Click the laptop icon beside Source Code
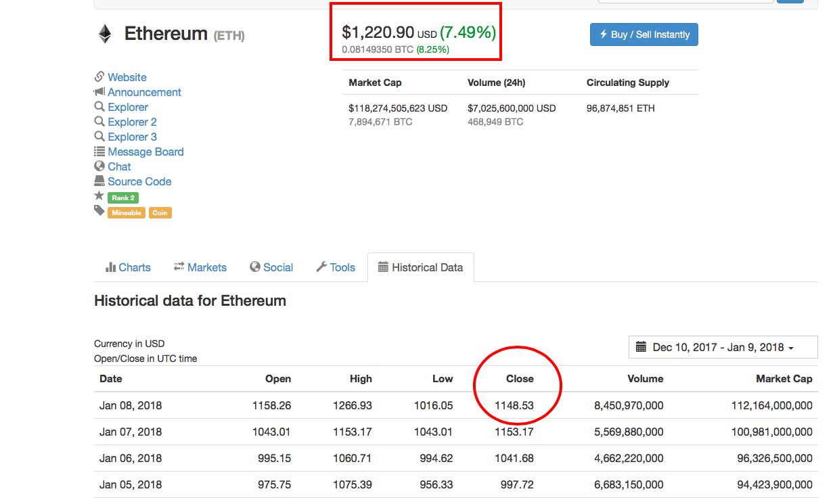This screenshot has height=504, width=835. click(99, 181)
